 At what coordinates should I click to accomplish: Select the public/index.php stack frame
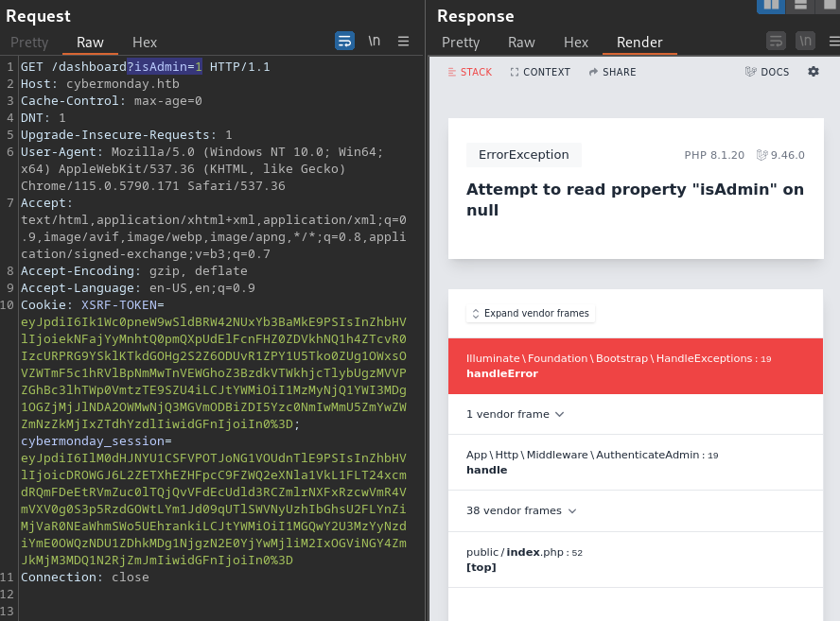[636, 560]
